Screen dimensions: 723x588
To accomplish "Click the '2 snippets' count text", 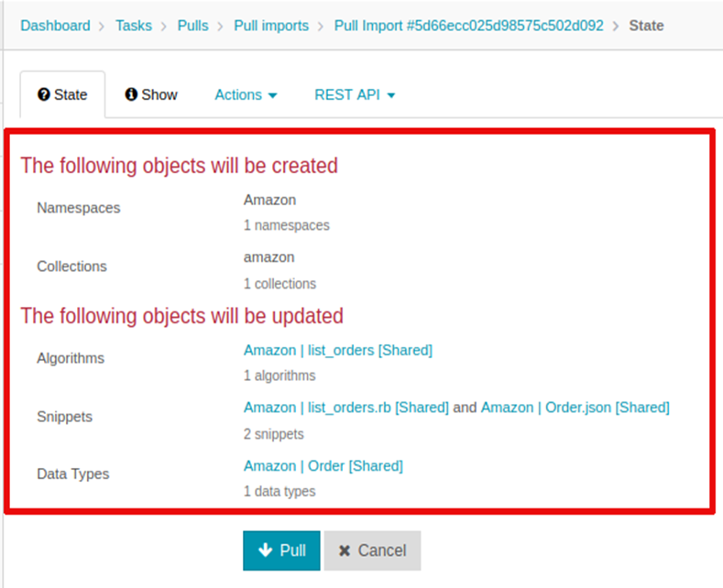I will 273,434.
